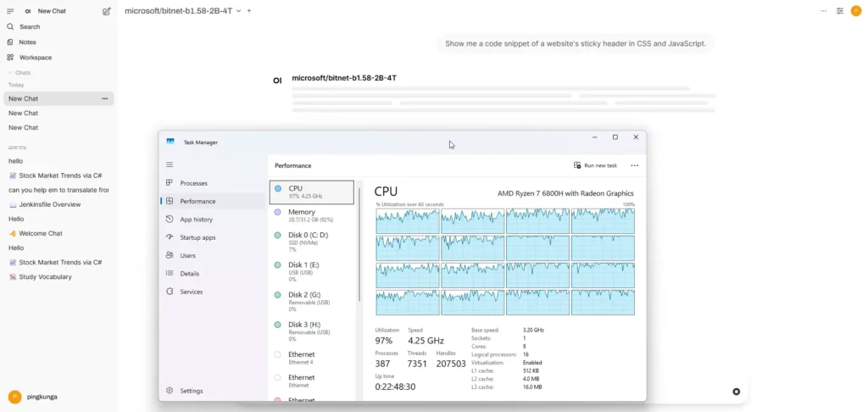Open the Details page in Task Manager
Viewport: 868px width, 412px height.
(213, 274)
